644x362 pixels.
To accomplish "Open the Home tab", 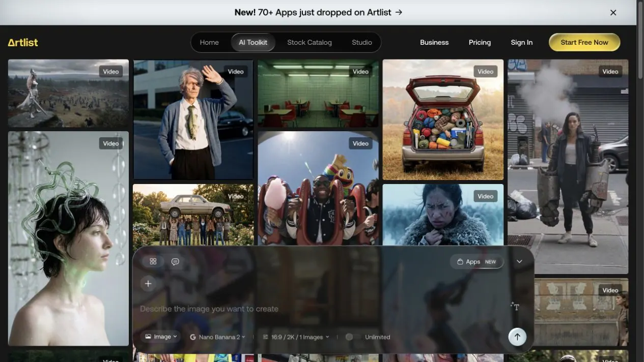I will click(x=209, y=43).
